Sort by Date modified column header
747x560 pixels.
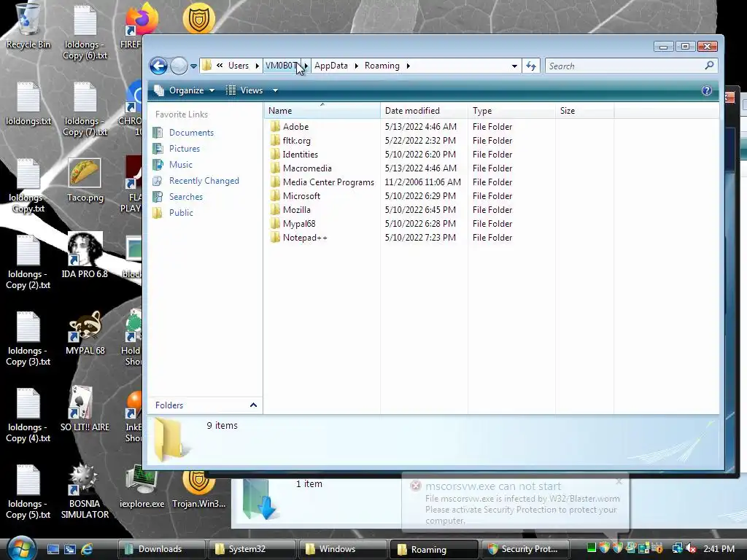click(x=424, y=111)
